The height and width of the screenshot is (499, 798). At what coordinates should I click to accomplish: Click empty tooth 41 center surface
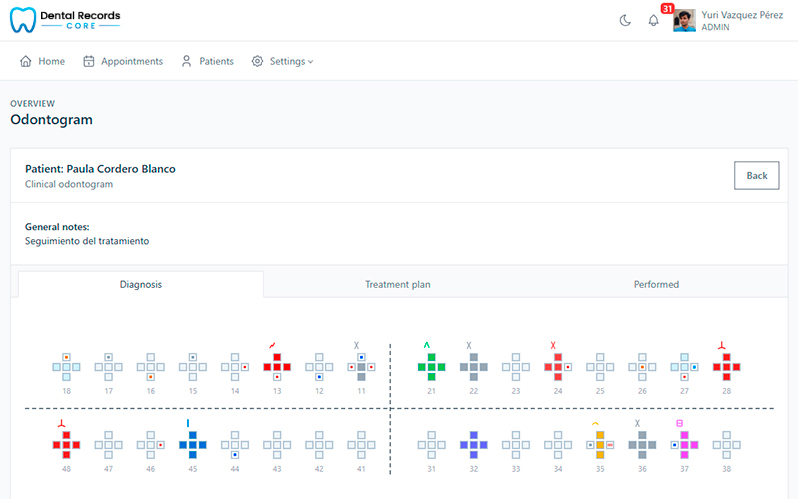point(361,445)
